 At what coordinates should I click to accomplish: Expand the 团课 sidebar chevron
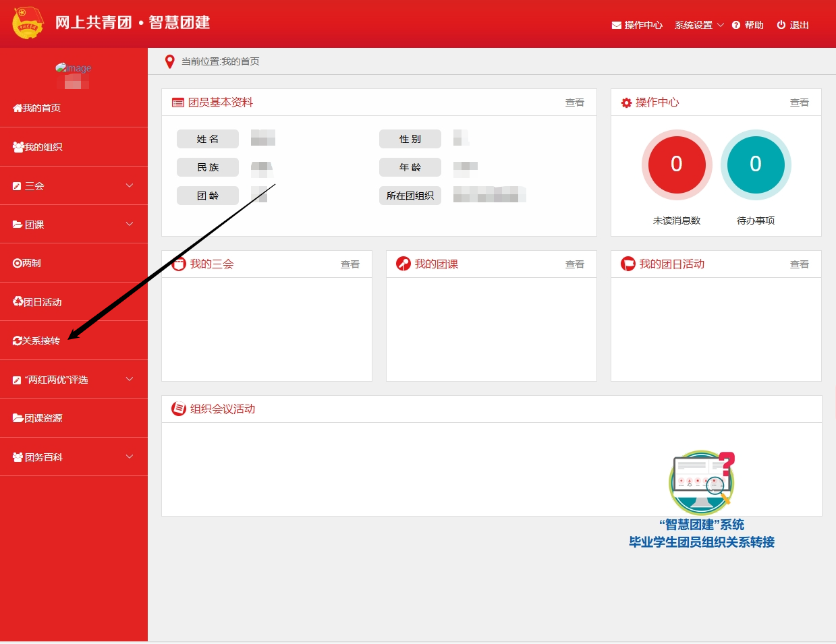[130, 224]
